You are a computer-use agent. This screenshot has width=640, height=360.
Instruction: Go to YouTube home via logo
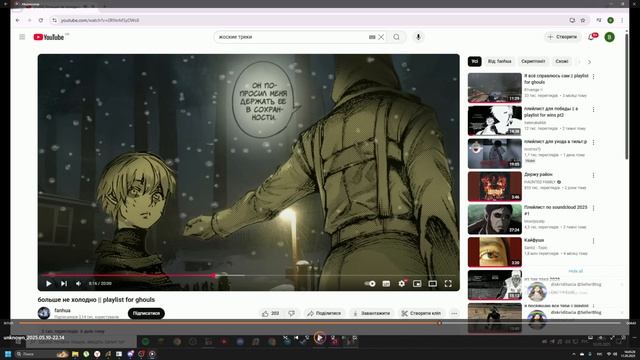49,37
